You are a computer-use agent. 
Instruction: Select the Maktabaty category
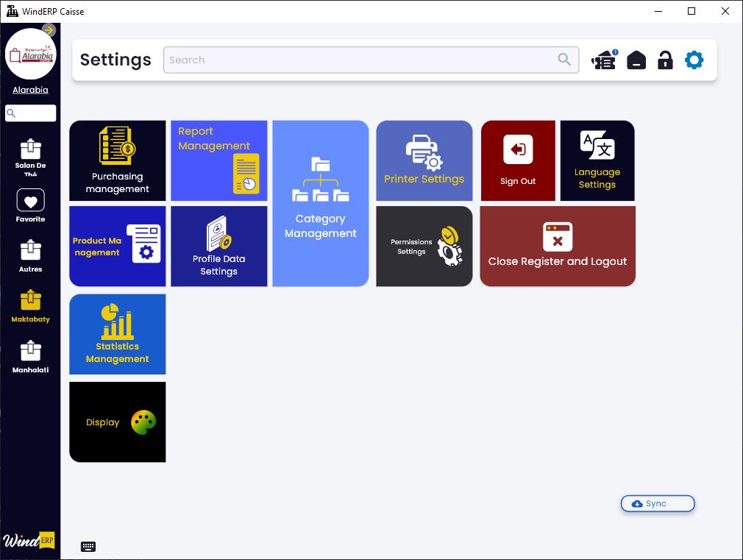pyautogui.click(x=30, y=306)
